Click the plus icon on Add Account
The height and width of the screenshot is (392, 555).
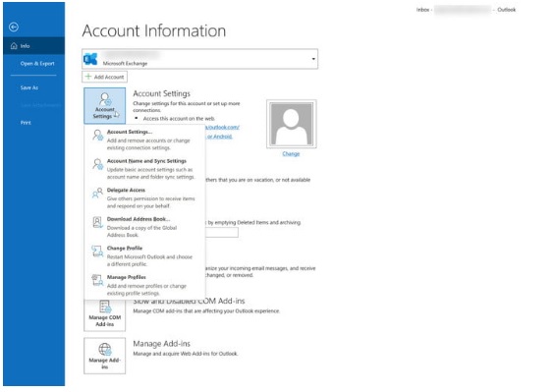click(x=88, y=77)
